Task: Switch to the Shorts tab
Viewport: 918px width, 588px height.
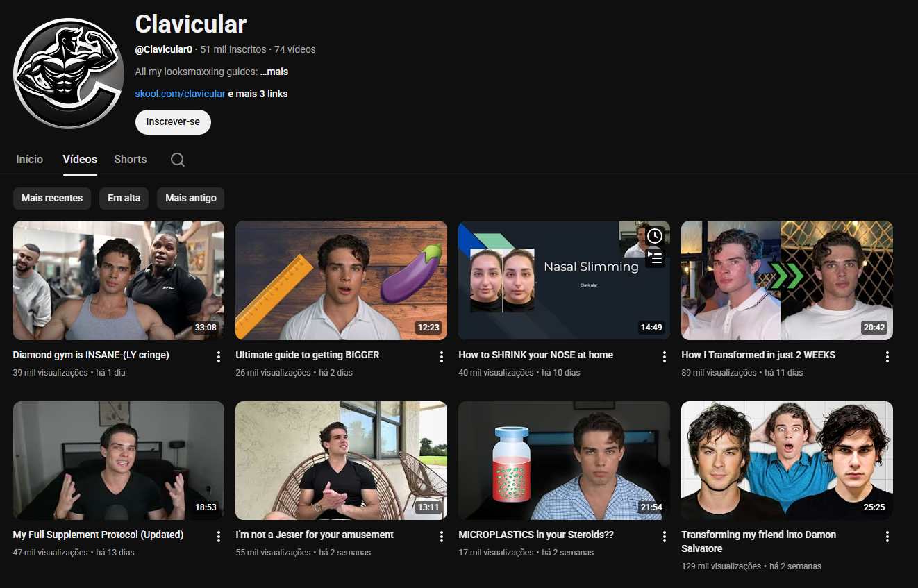Action: tap(130, 159)
